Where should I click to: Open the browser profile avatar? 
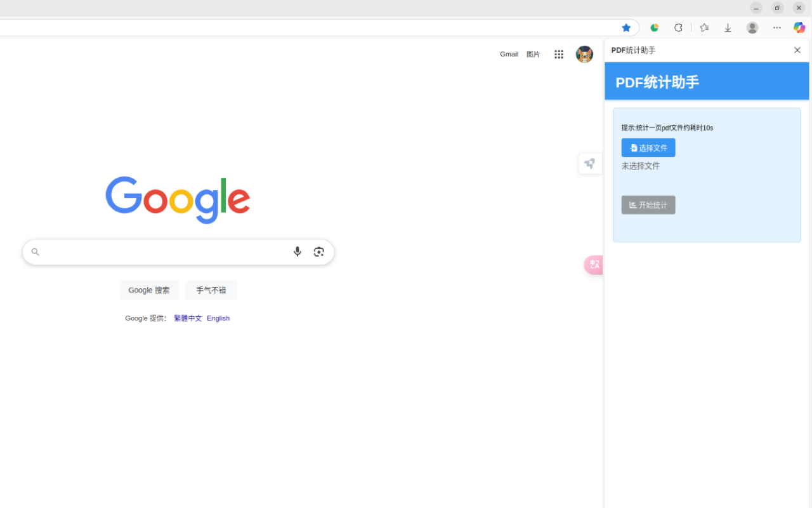coord(752,27)
